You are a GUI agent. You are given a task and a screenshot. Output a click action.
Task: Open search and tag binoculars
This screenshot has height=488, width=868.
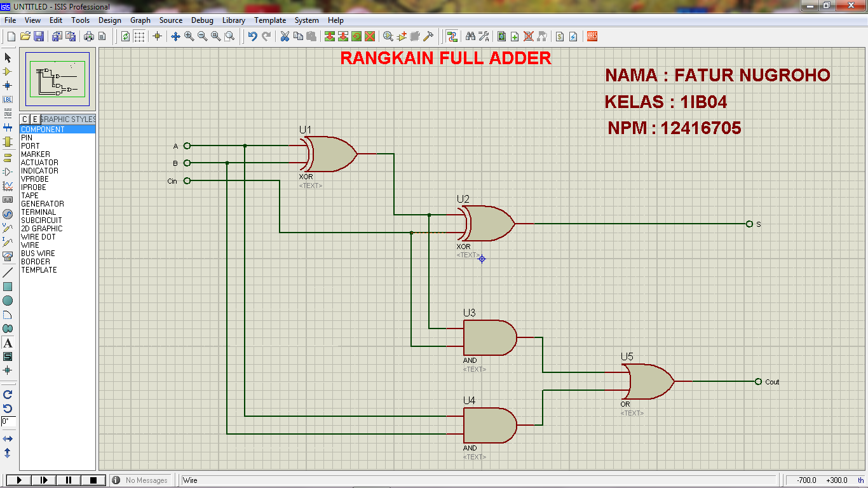click(471, 36)
